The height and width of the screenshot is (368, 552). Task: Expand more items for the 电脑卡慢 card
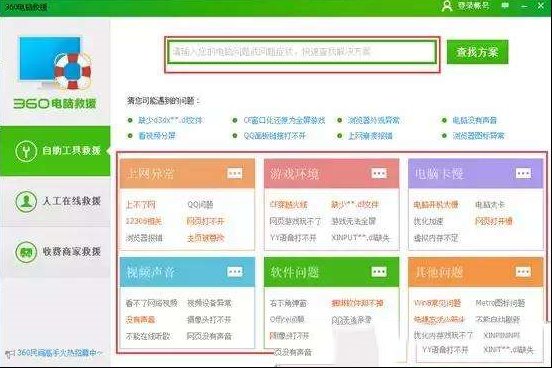pos(523,173)
